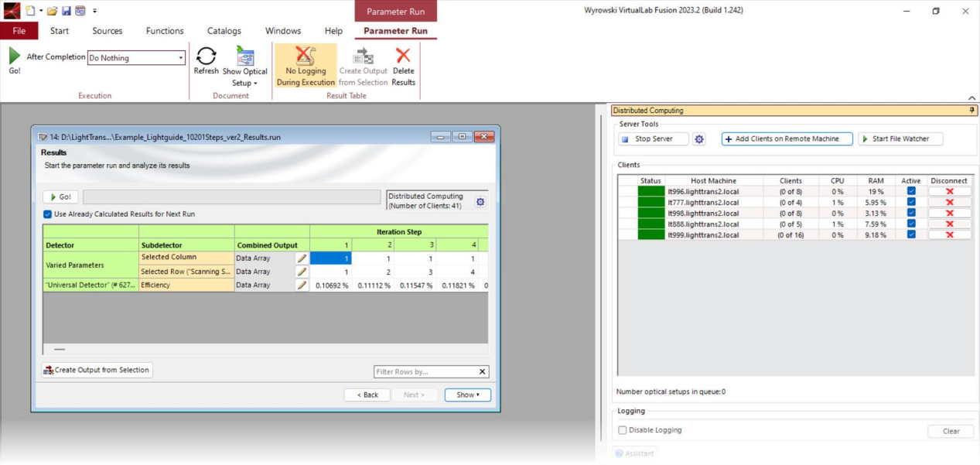Click the Delete Results red X icon
The width and height of the screenshot is (980, 465).
point(403,56)
